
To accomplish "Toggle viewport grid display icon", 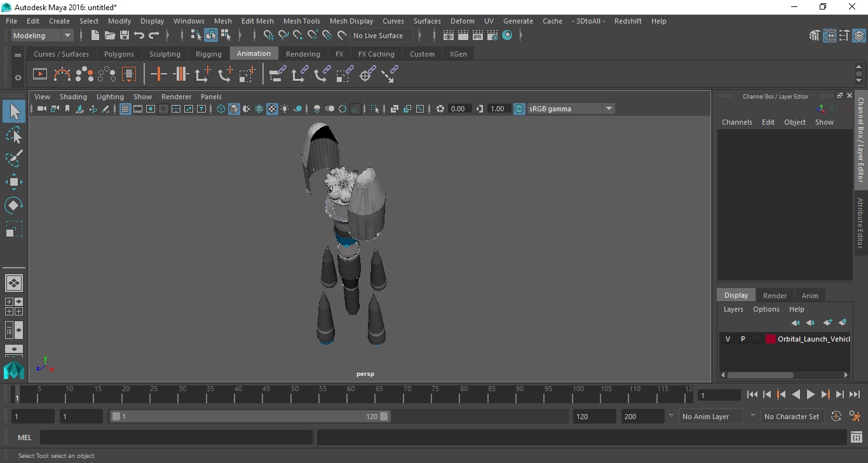I will 125,109.
